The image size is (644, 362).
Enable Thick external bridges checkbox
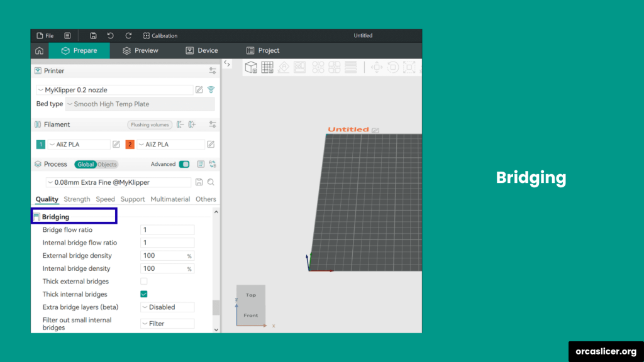[144, 282]
